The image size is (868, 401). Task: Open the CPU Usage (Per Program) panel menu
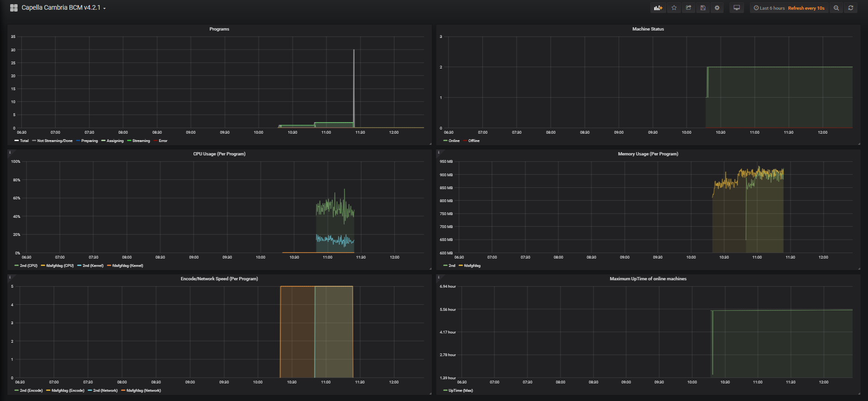point(219,154)
